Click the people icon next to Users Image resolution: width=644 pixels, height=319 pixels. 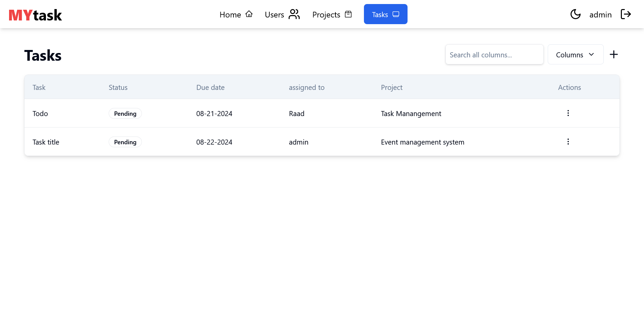[x=294, y=14]
